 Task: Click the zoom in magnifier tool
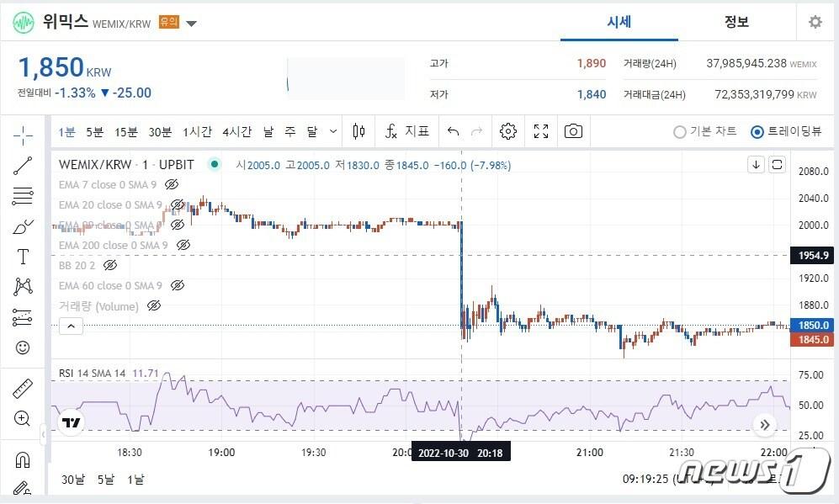(23, 419)
